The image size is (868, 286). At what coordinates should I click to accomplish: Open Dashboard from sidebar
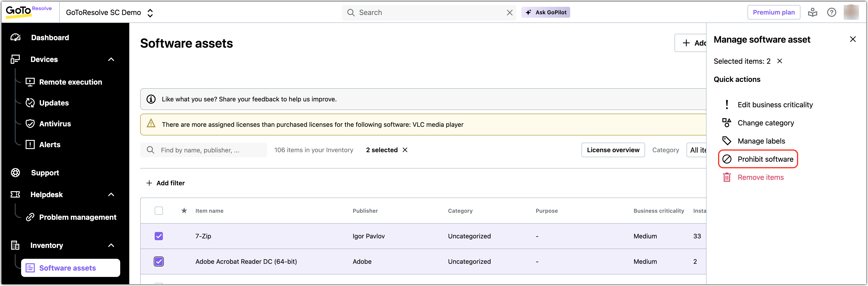50,37
